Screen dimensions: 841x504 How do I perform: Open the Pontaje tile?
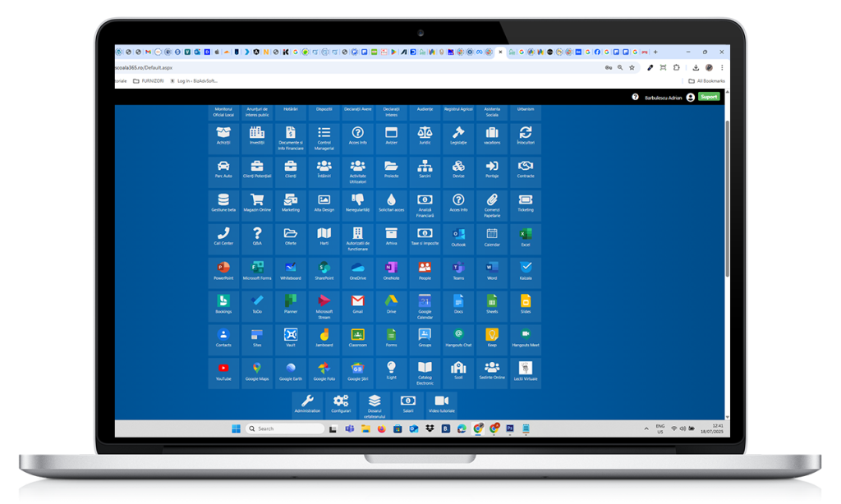pos(492,172)
